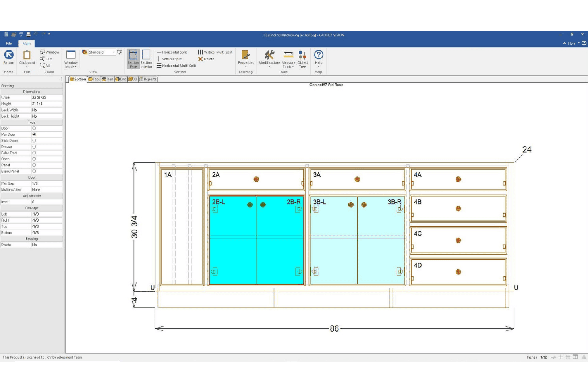Click the Width value field

pyautogui.click(x=47, y=98)
